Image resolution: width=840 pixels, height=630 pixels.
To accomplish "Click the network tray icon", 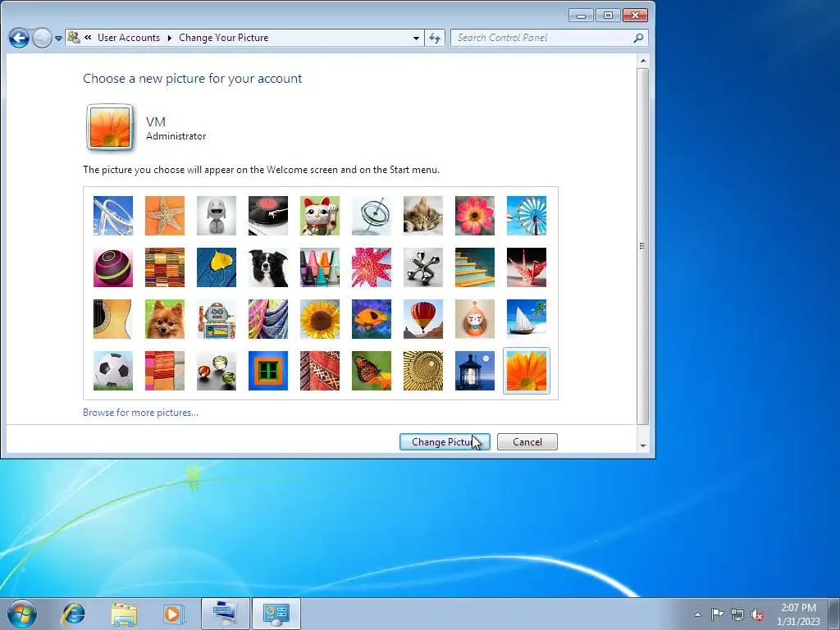I will pos(737,614).
